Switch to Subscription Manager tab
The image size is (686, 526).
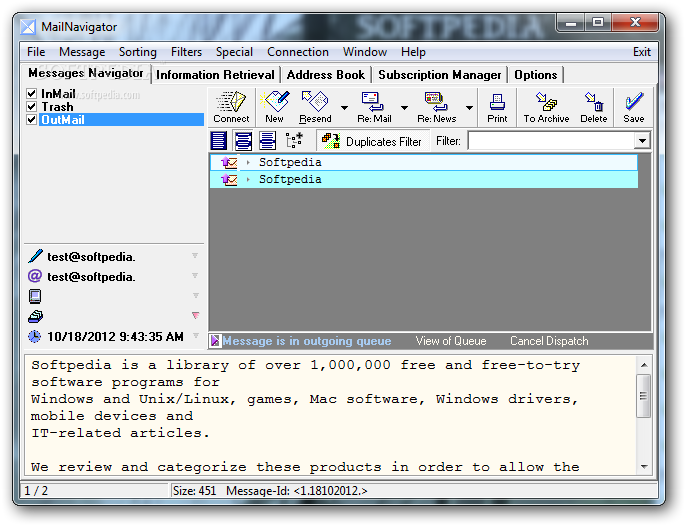click(x=440, y=75)
